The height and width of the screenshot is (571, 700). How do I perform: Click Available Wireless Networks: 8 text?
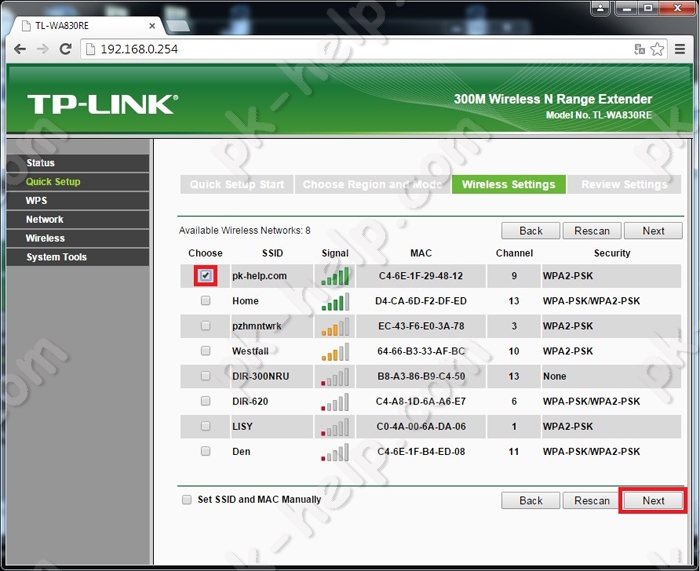[x=245, y=230]
